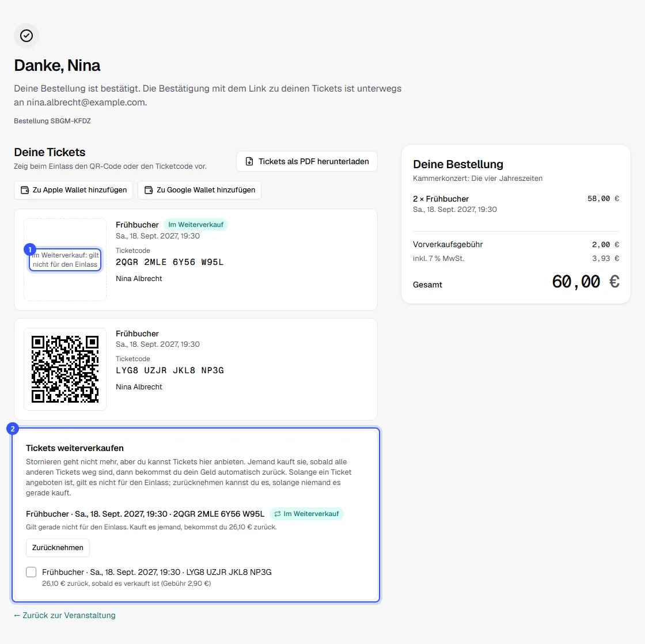Click the email nina.albrecht@example.com
645x644 pixels.
click(86, 103)
